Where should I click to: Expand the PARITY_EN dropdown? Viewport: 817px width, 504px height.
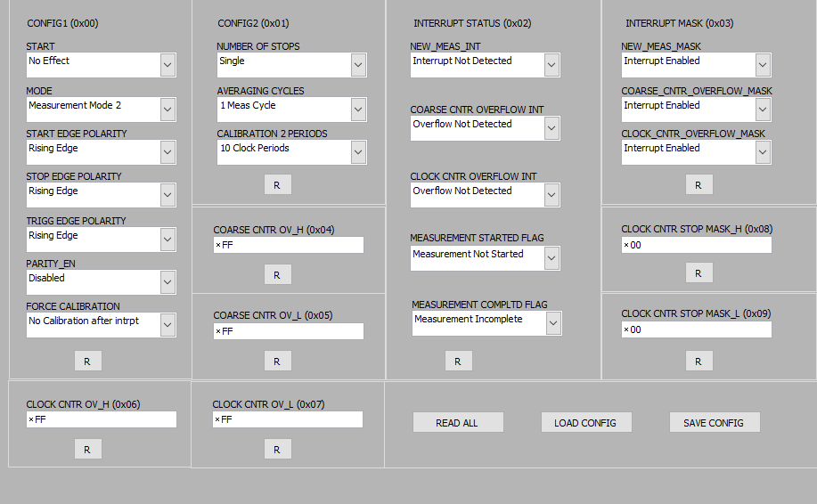pos(167,282)
